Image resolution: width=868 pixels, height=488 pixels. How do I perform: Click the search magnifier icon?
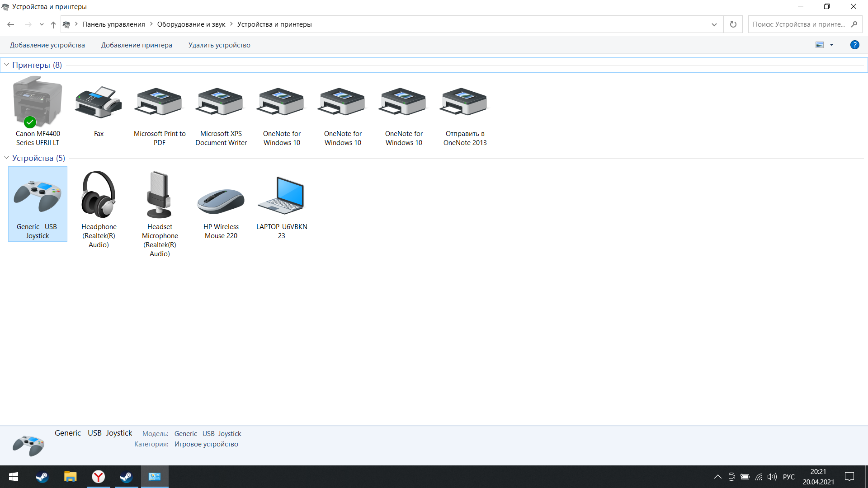(854, 24)
